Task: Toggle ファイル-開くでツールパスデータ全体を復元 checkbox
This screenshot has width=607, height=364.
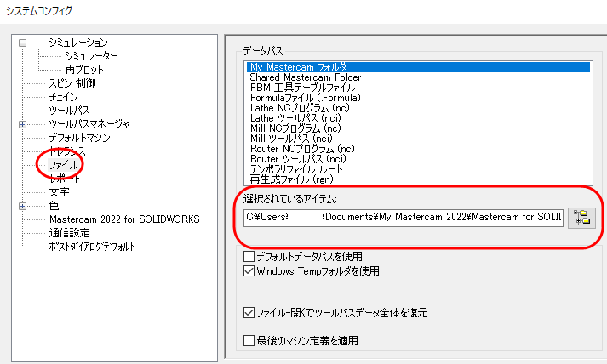Action: click(249, 313)
